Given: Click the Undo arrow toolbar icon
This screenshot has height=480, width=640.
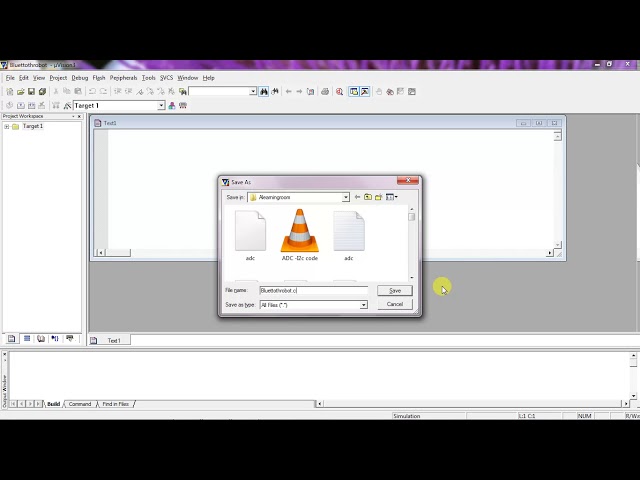Looking at the screenshot, I should pos(92,92).
